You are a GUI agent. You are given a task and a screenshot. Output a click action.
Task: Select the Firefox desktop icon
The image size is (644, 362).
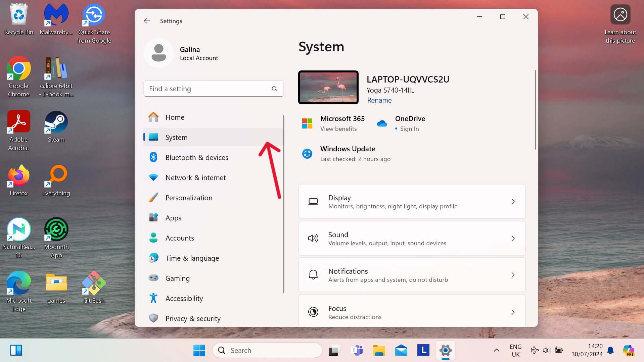tap(19, 180)
